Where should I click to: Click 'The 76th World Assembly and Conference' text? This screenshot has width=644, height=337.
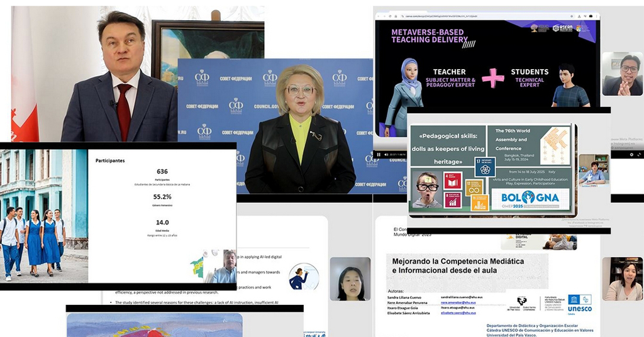[x=513, y=140]
